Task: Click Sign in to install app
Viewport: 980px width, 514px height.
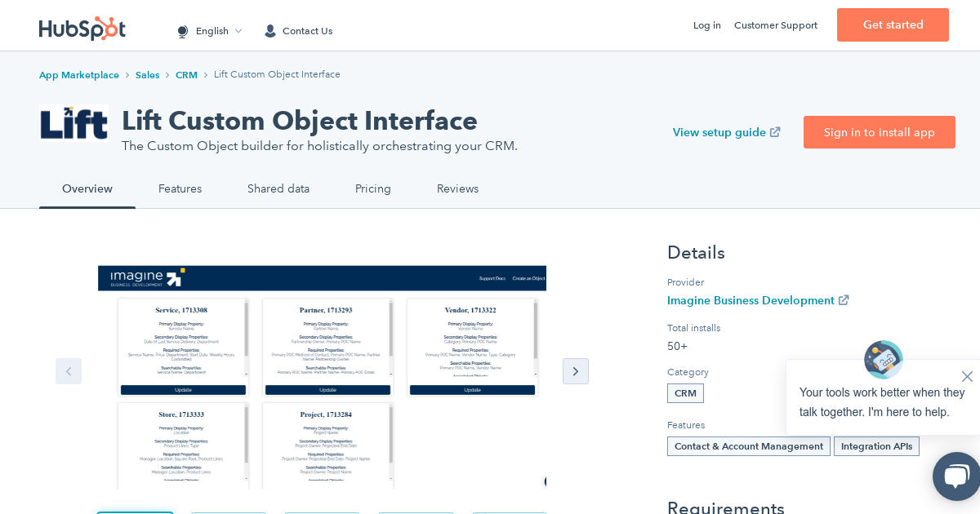Action: coord(880,132)
